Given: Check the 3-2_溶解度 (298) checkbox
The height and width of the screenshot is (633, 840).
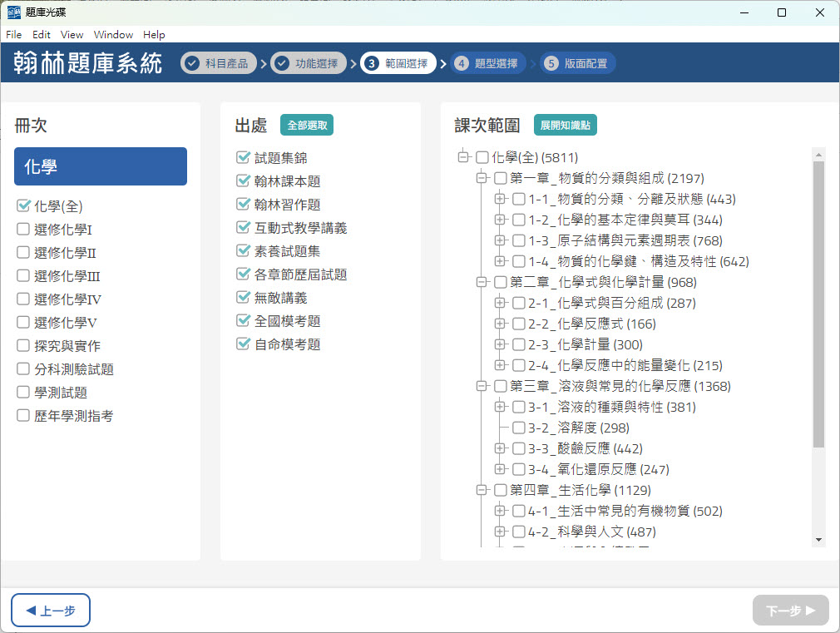Looking at the screenshot, I should point(519,428).
